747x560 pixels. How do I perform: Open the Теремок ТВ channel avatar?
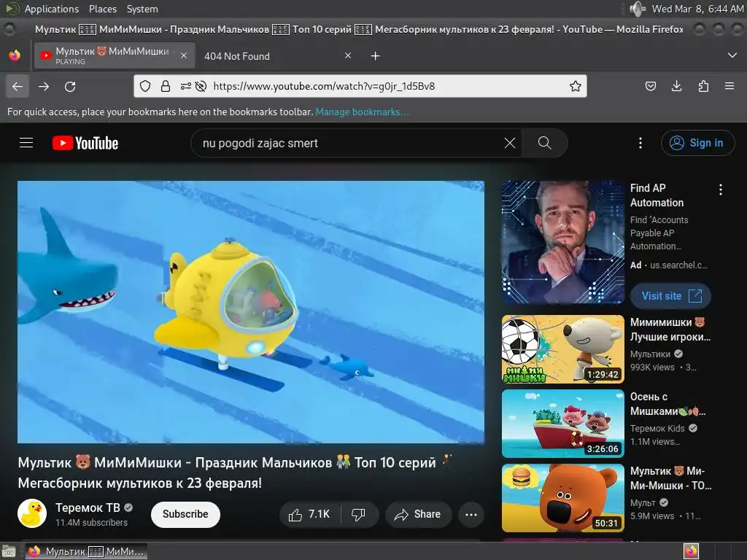[x=32, y=514]
